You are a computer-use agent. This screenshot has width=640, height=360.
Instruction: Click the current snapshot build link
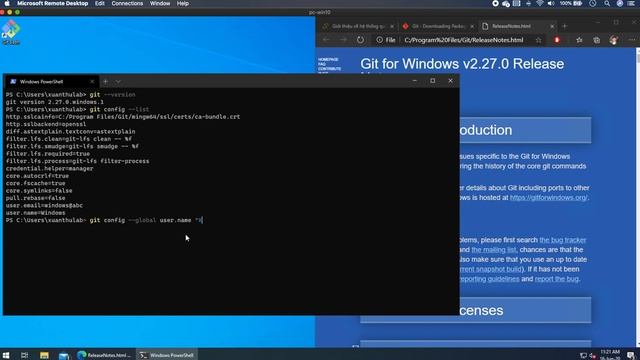click(x=491, y=269)
